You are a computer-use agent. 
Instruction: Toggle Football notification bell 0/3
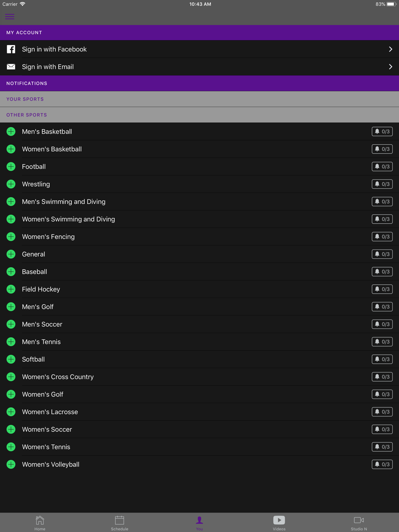382,167
